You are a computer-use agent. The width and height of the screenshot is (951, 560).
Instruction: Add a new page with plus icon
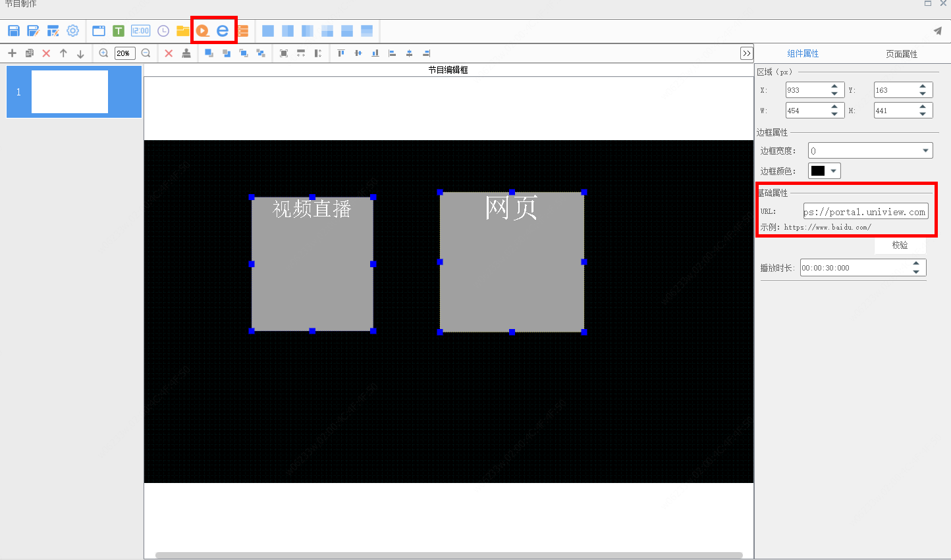coord(12,53)
